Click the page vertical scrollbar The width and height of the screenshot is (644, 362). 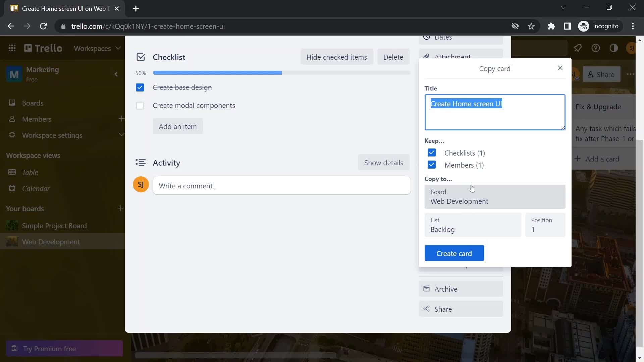tap(640, 243)
